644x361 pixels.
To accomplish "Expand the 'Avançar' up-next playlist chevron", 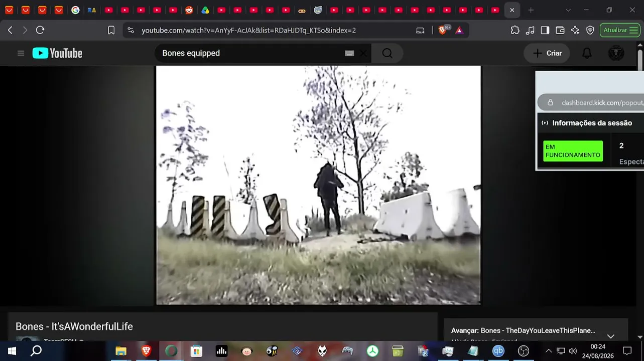I will tap(610, 336).
